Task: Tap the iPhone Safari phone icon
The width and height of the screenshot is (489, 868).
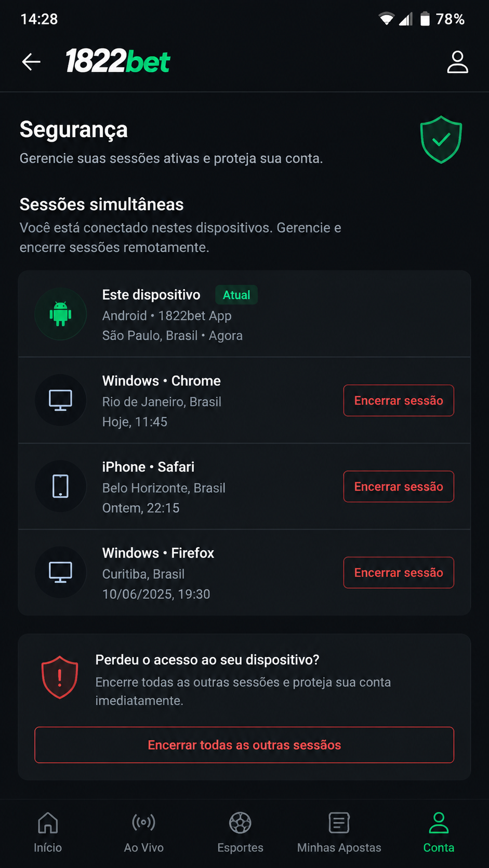Action: point(60,486)
